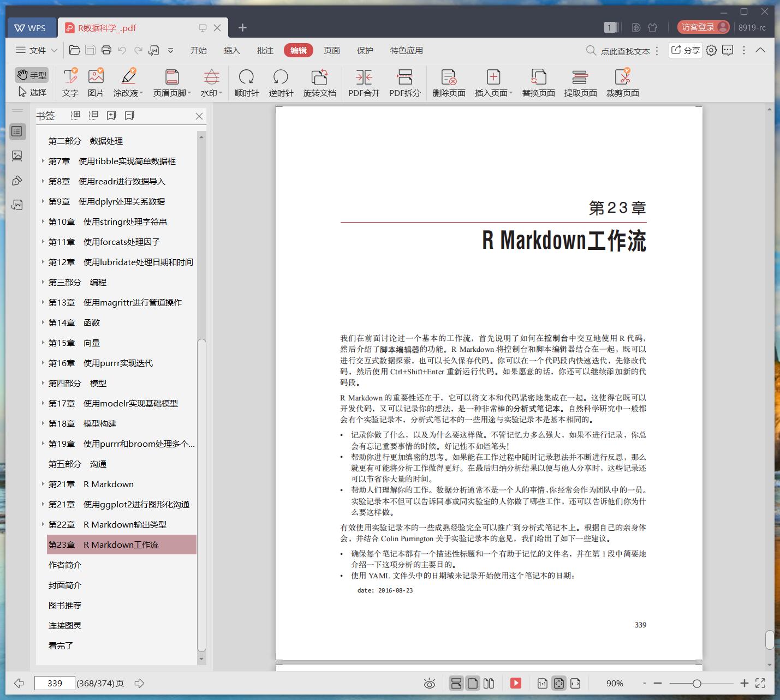Adjust the zoom slider handle

696,683
